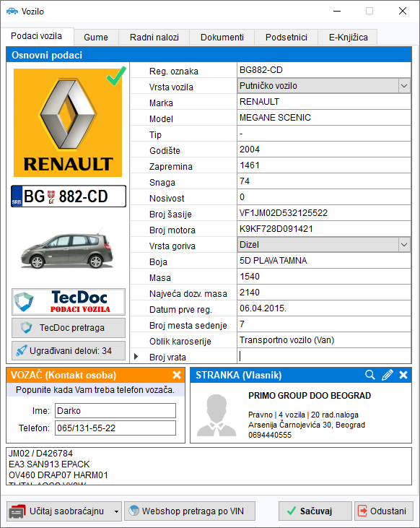Screen dimensions: 420x528
Task: Click the Oblik karoserije field
Action: 324,340
